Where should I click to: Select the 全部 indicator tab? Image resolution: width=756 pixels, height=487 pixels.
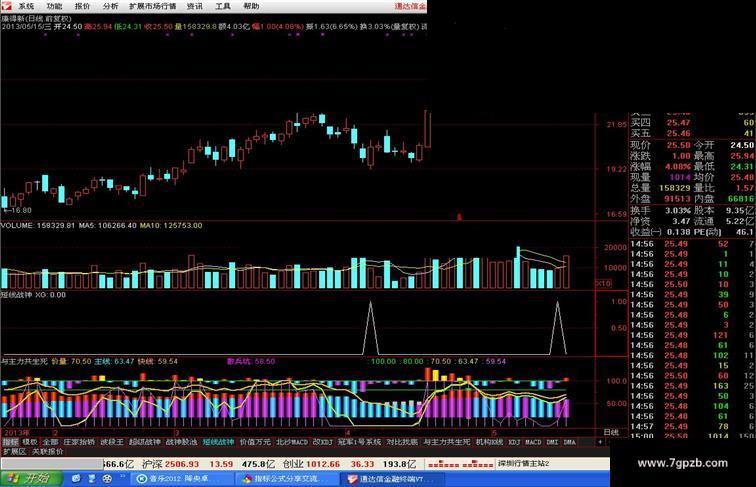(50, 442)
